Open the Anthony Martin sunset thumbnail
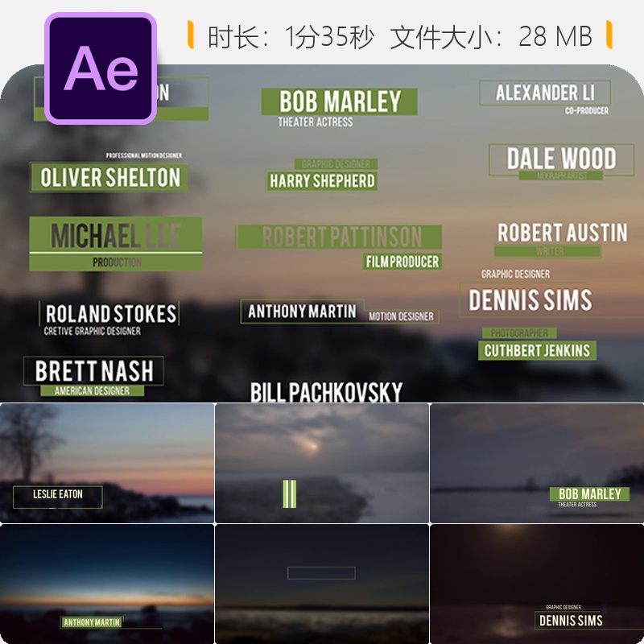 click(x=107, y=584)
